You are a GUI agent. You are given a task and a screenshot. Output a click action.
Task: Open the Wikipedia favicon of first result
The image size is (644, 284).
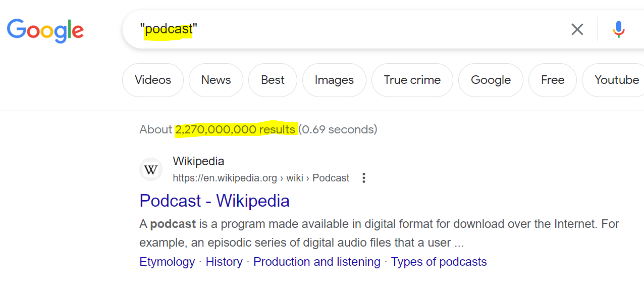point(151,170)
